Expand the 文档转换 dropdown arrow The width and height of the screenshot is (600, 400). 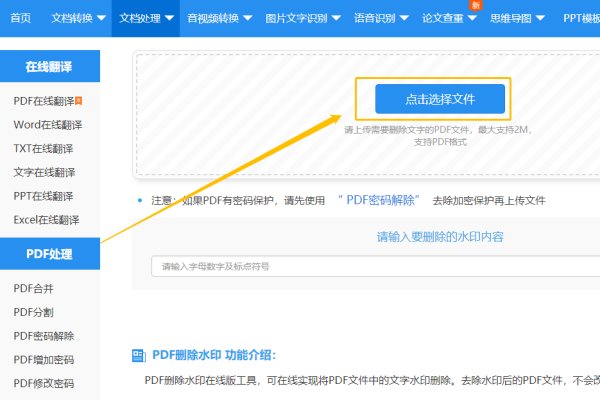coord(101,18)
